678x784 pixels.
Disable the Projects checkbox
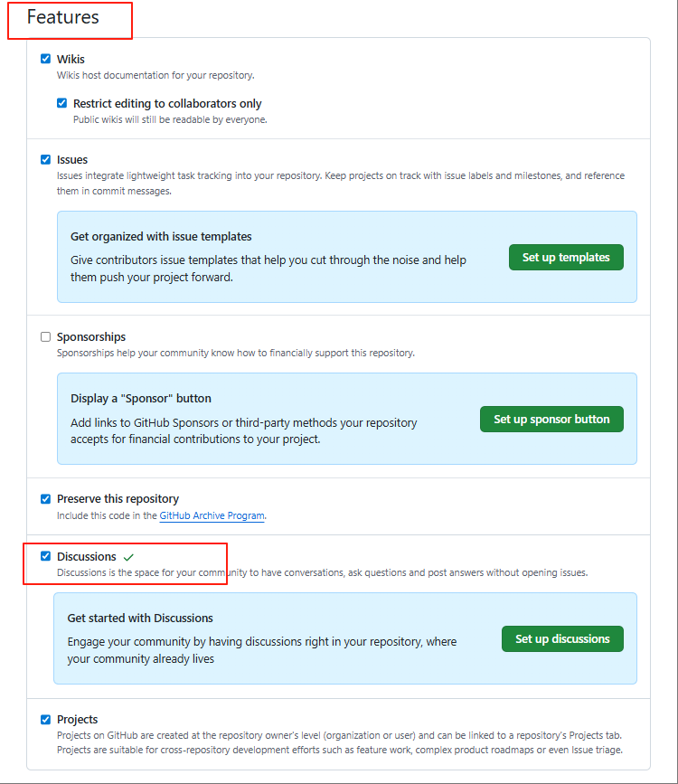tap(46, 719)
